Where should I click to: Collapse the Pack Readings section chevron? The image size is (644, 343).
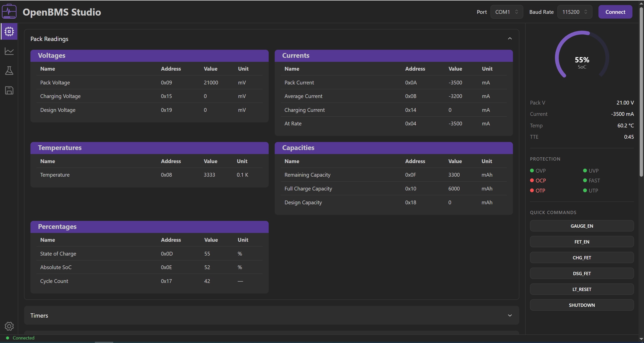[510, 38]
